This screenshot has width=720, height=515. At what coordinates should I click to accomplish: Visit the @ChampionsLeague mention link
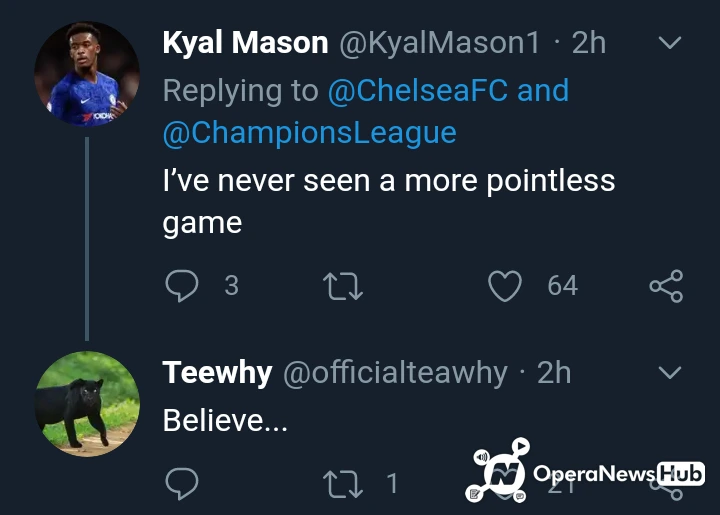[309, 132]
